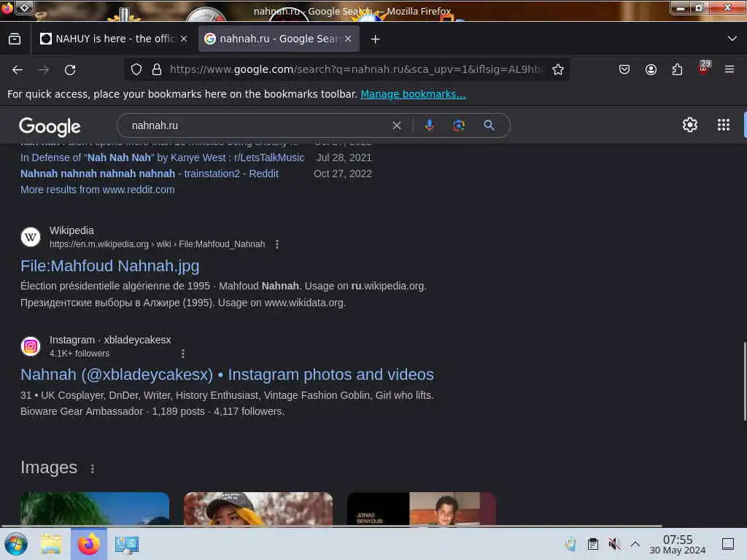Click the Instagram favicon of result
The height and width of the screenshot is (560, 747).
point(31,346)
